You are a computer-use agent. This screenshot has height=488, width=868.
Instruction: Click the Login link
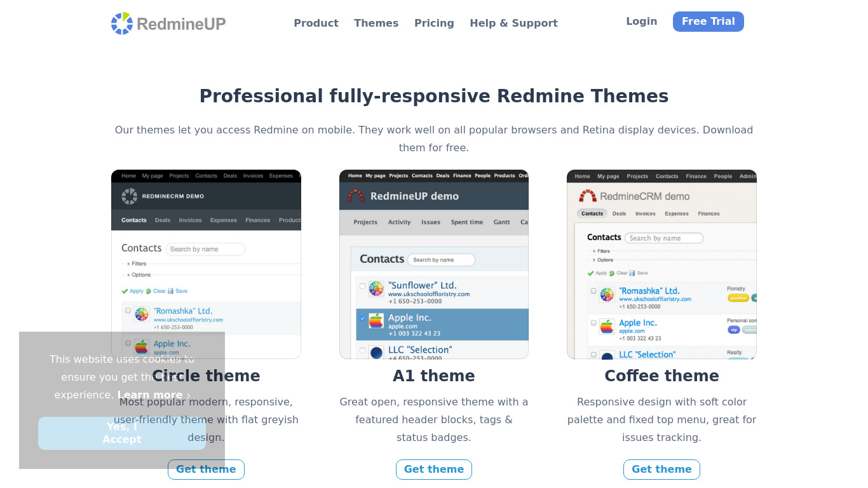[x=641, y=21]
